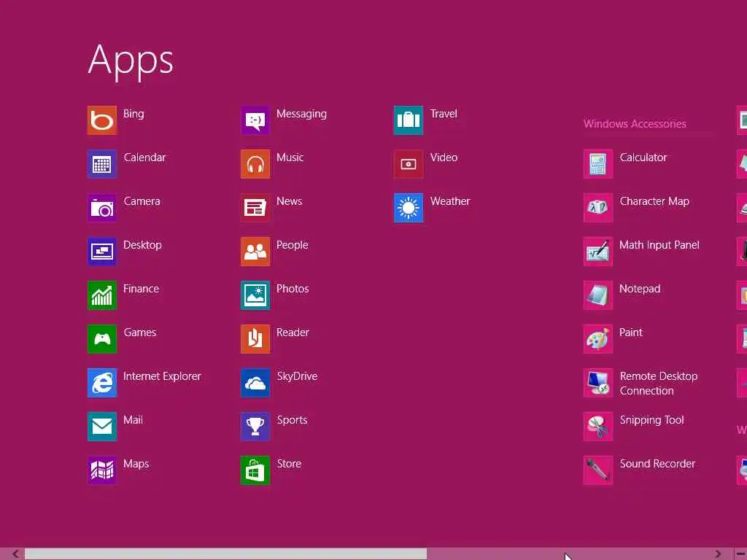Screen dimensions: 747x560
Task: Open the Weather app icon
Action: pos(409,208)
